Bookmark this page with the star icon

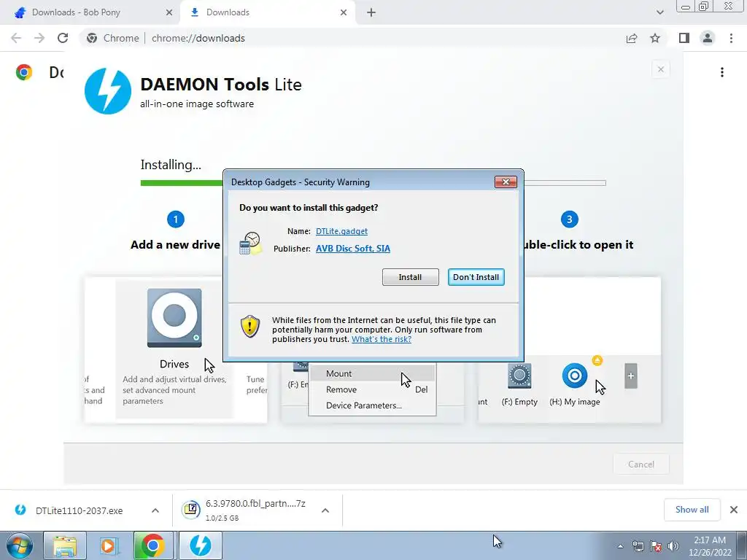[x=655, y=38]
